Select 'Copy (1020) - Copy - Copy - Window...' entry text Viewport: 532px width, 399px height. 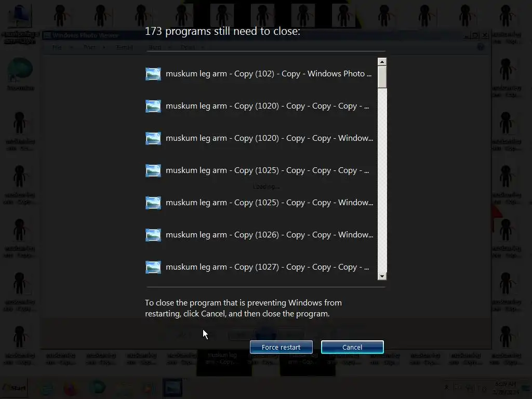[x=270, y=138]
